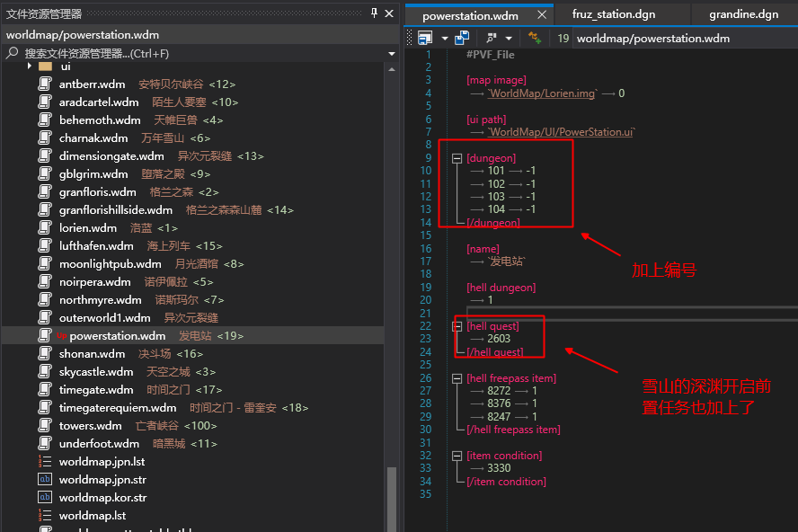Click the lorien.wdm file icon
Image resolution: width=798 pixels, height=532 pixels.
(45, 227)
